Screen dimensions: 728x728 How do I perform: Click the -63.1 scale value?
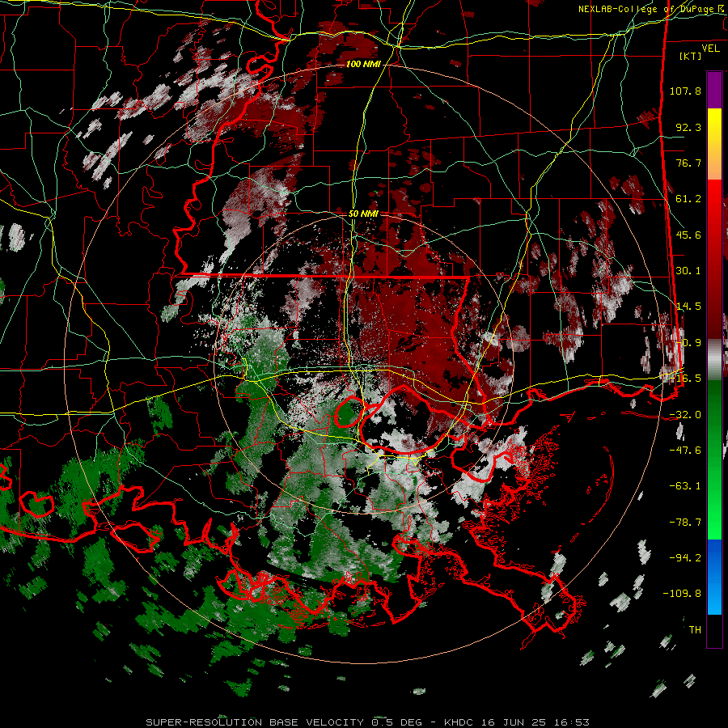click(x=685, y=486)
